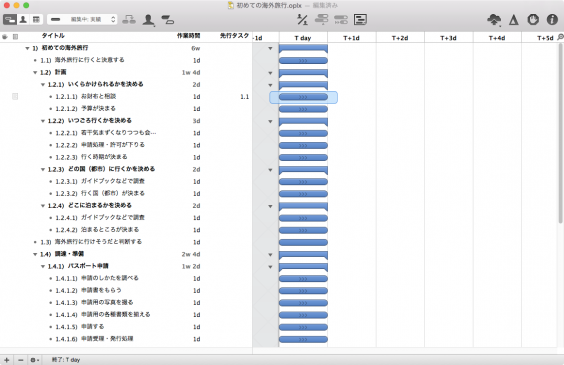Select task 1.4.1.2) 申請書をもらう
Screen dimensions: 564x365
[88, 291]
